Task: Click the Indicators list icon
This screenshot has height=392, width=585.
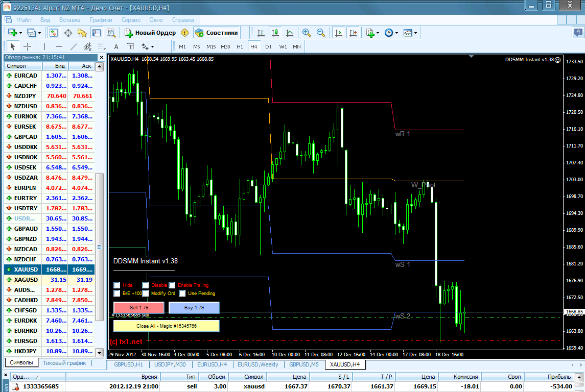Action: [x=370, y=33]
